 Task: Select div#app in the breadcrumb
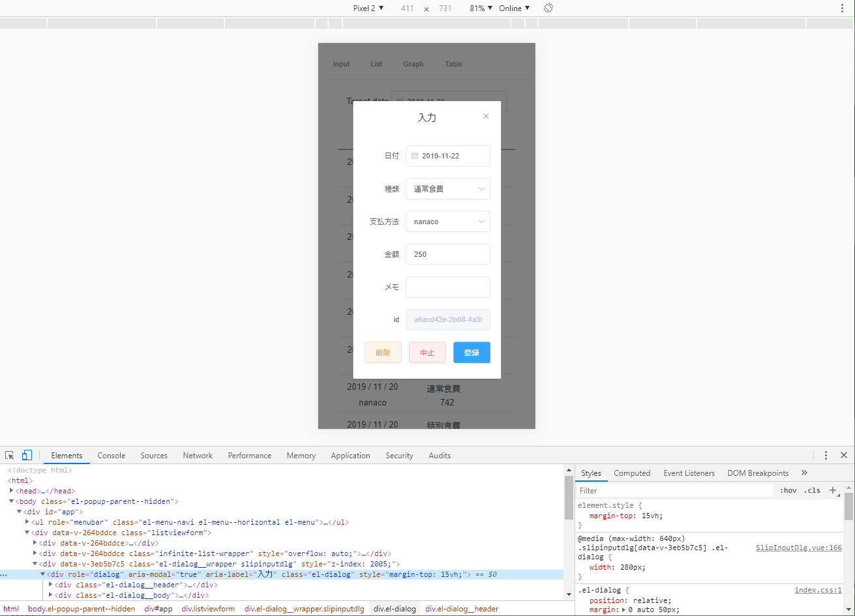pos(158,609)
